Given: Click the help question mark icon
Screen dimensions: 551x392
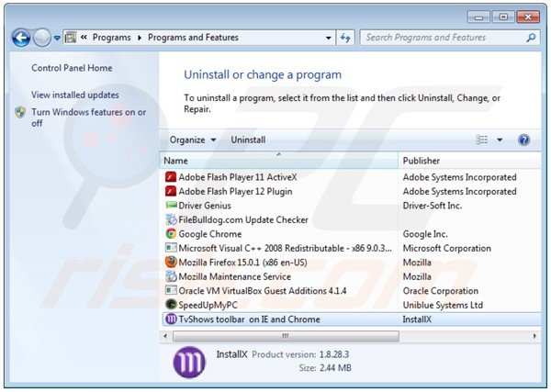Looking at the screenshot, I should click(x=523, y=140).
